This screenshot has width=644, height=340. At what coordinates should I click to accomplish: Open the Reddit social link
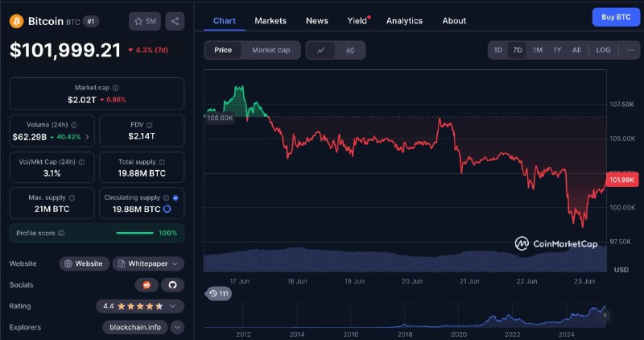(147, 285)
